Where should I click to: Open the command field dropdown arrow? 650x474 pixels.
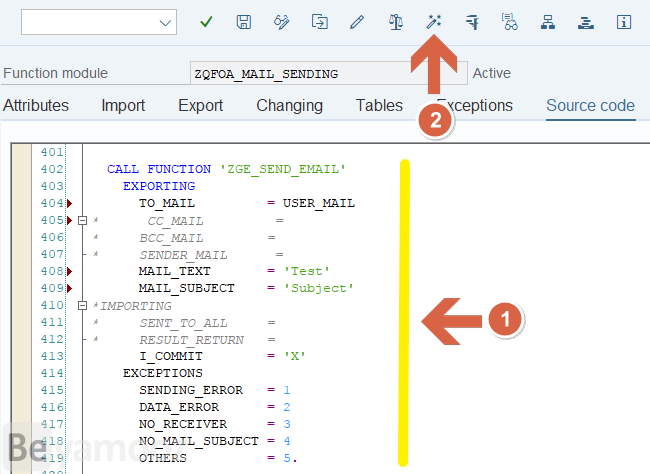pyautogui.click(x=165, y=22)
